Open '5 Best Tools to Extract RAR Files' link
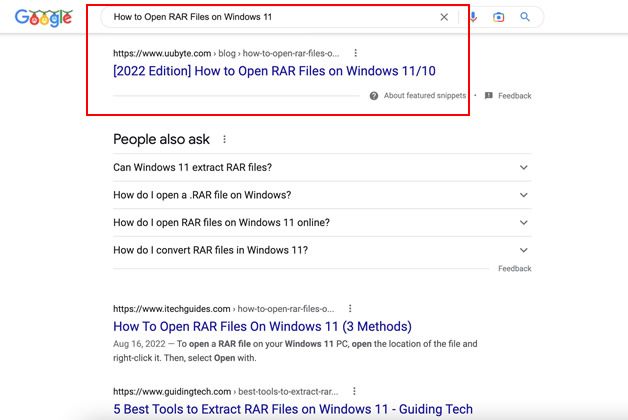 point(293,409)
